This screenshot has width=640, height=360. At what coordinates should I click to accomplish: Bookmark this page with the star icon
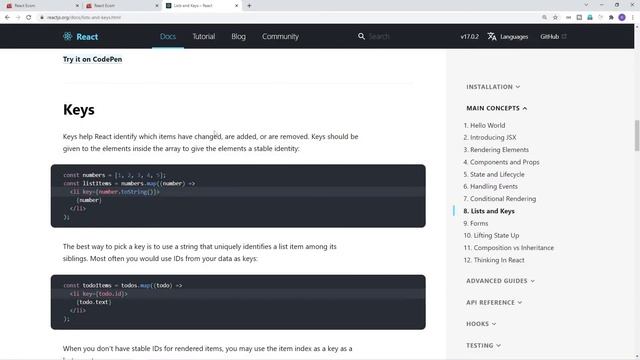[x=555, y=18]
